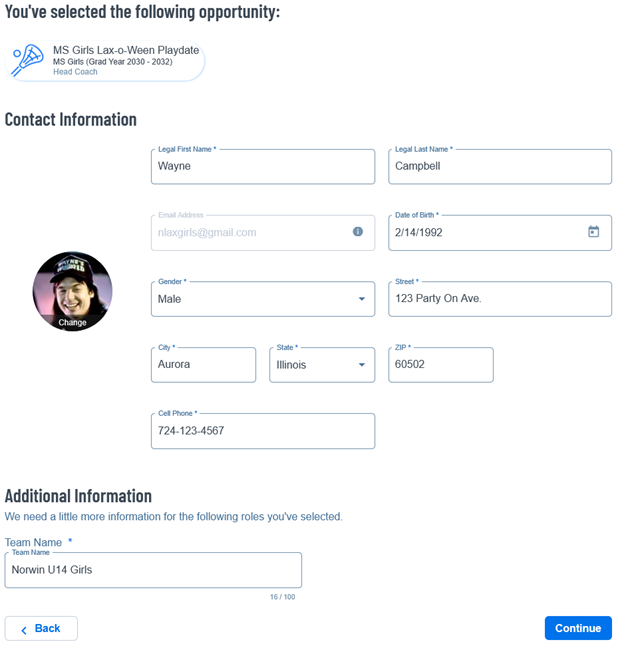Click the City field containing Aurora
This screenshot has height=648, width=634.
coord(203,365)
